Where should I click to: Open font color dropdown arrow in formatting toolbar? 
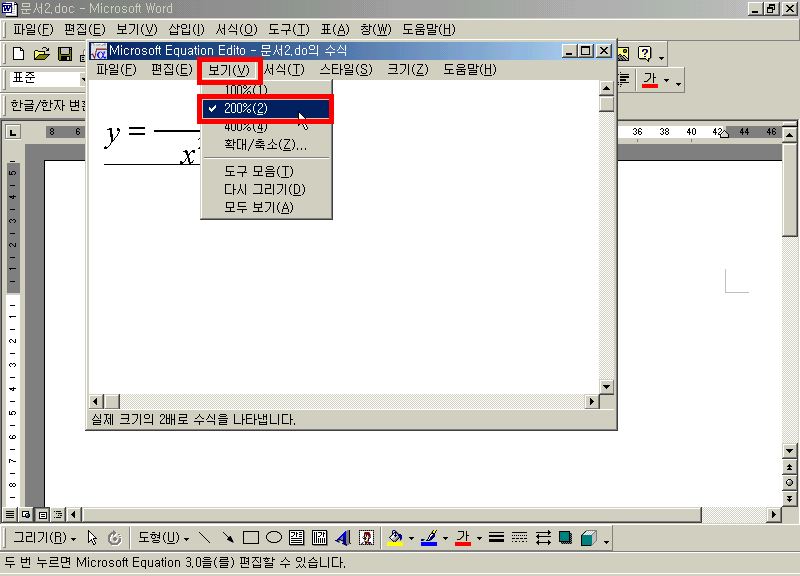click(x=666, y=81)
